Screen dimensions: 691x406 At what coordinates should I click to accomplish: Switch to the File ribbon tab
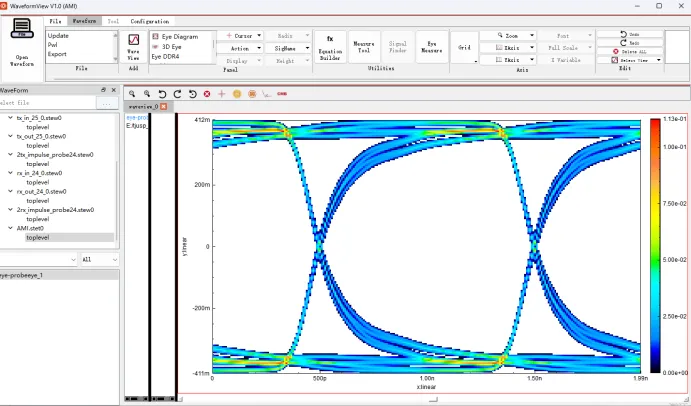pyautogui.click(x=56, y=21)
